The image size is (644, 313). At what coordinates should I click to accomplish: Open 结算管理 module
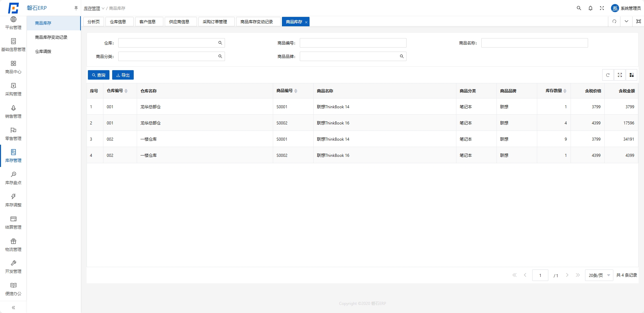pos(13,223)
